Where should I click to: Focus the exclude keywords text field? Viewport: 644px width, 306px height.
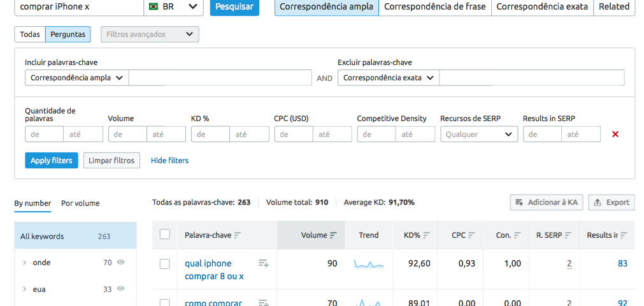[x=532, y=78]
